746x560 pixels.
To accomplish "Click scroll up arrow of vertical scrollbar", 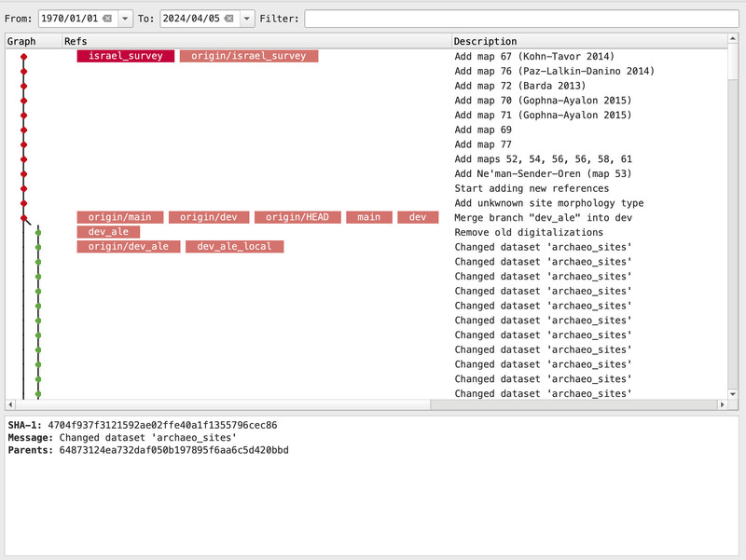I will click(734, 41).
